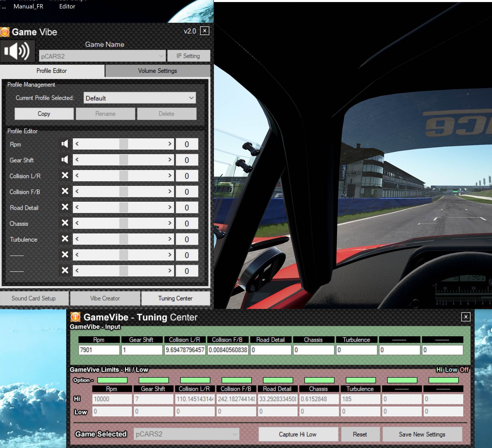
Task: Enable the Collision F/B muted X icon
Action: click(x=65, y=191)
